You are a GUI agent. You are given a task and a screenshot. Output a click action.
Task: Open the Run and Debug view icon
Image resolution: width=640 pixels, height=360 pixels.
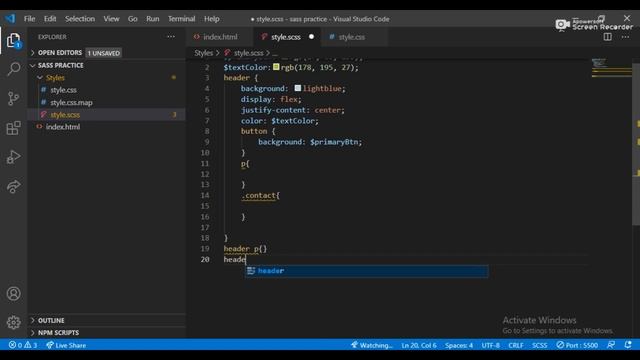[x=13, y=157]
